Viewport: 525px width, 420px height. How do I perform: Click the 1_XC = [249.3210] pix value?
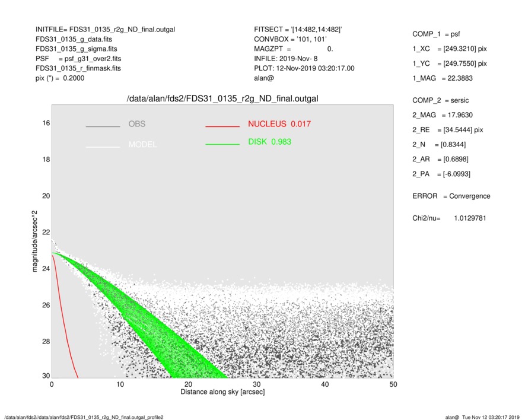[x=450, y=49]
